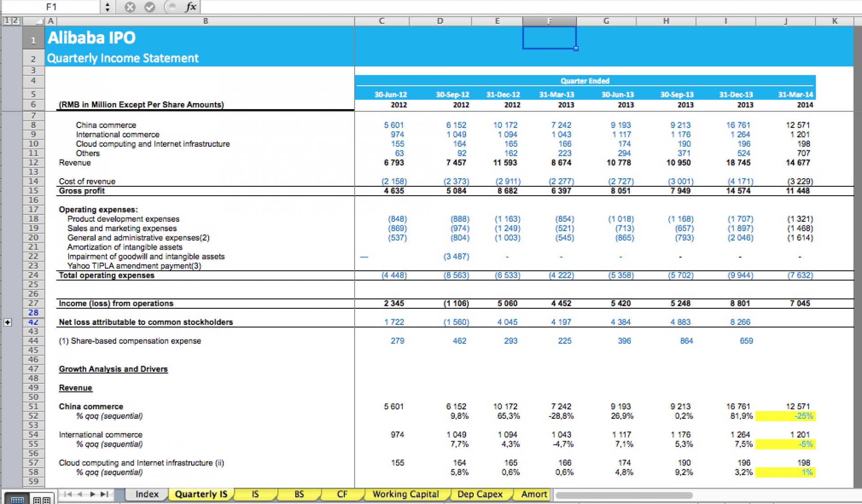Click income from operations value (1 106)

pos(456,303)
